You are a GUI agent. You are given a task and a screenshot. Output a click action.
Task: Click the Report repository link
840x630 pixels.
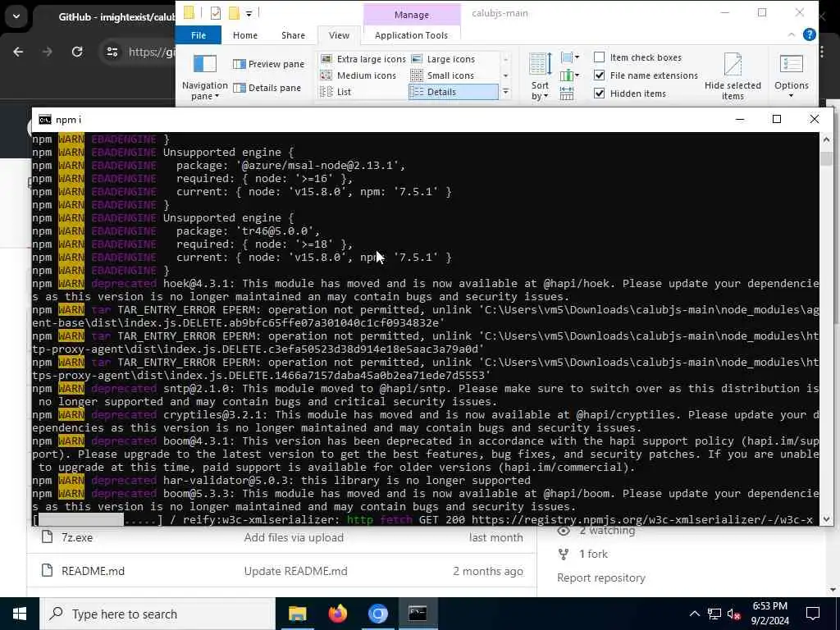(601, 578)
